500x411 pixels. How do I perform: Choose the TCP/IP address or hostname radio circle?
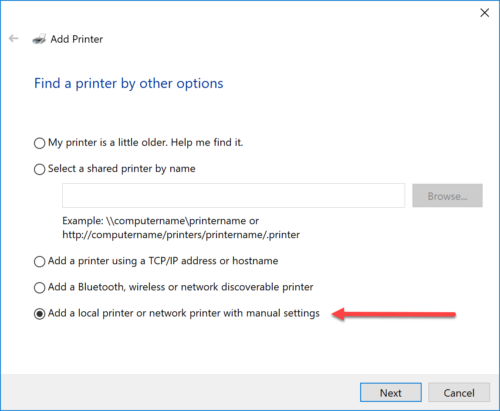click(39, 262)
